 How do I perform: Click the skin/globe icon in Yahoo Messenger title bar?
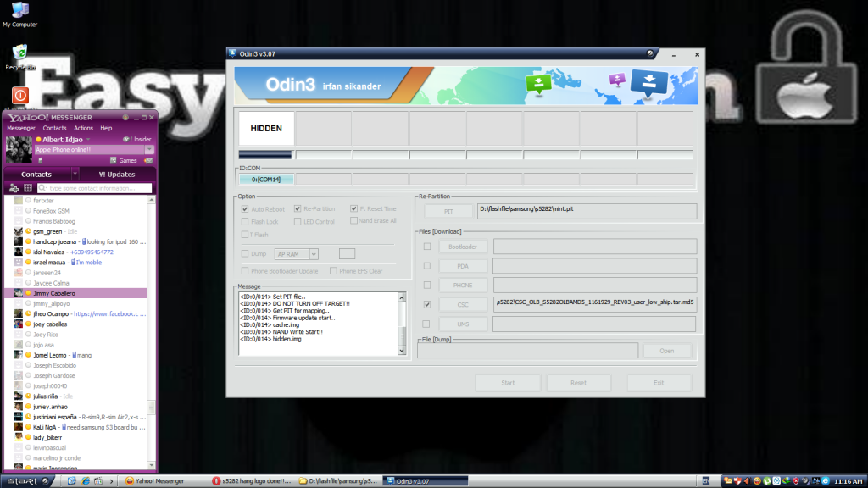click(125, 117)
